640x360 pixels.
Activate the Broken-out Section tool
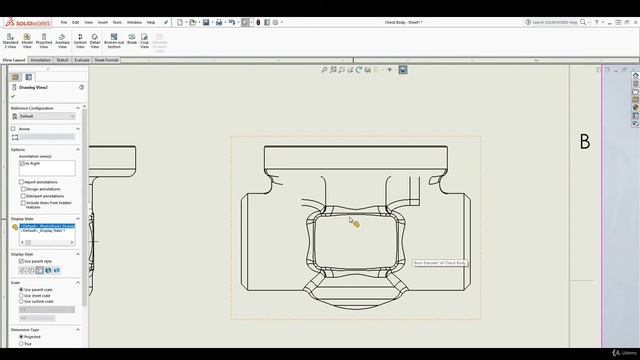(114, 41)
